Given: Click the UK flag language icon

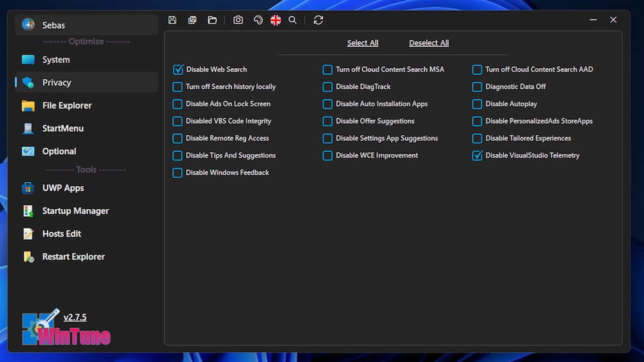Looking at the screenshot, I should (275, 20).
